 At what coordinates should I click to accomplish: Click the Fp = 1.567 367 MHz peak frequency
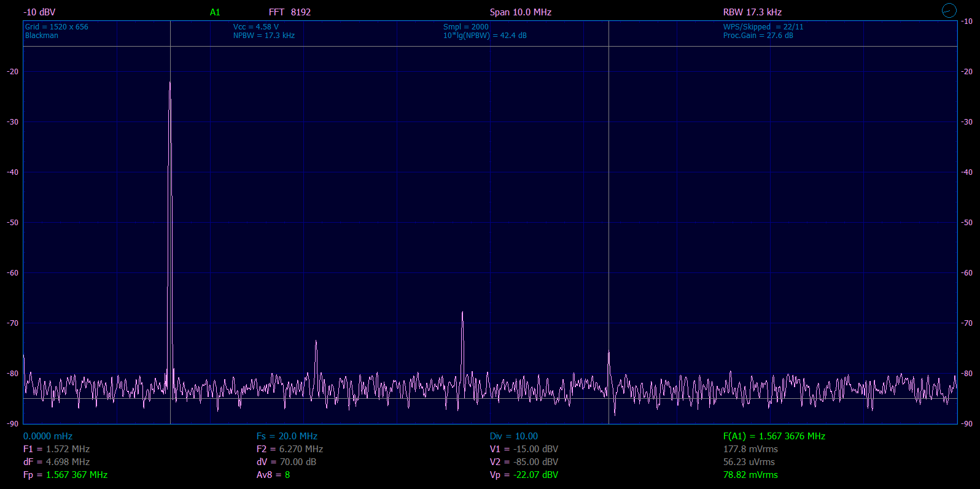click(x=66, y=475)
